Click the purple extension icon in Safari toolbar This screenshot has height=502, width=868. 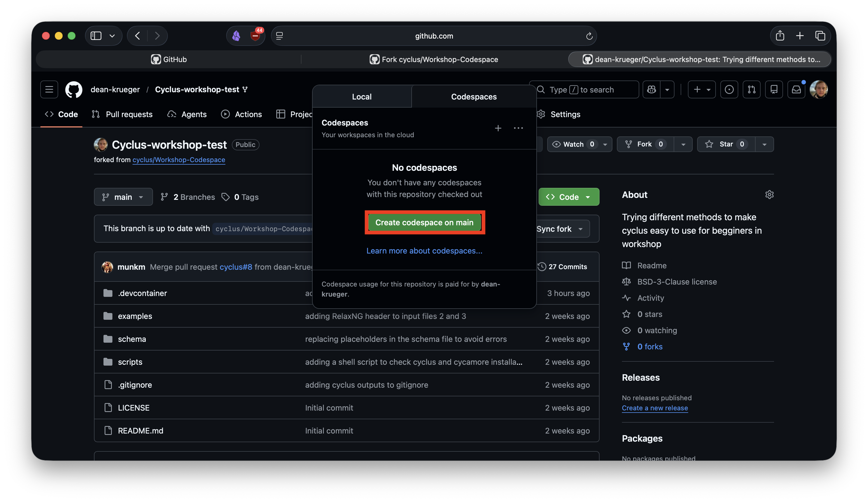[236, 36]
